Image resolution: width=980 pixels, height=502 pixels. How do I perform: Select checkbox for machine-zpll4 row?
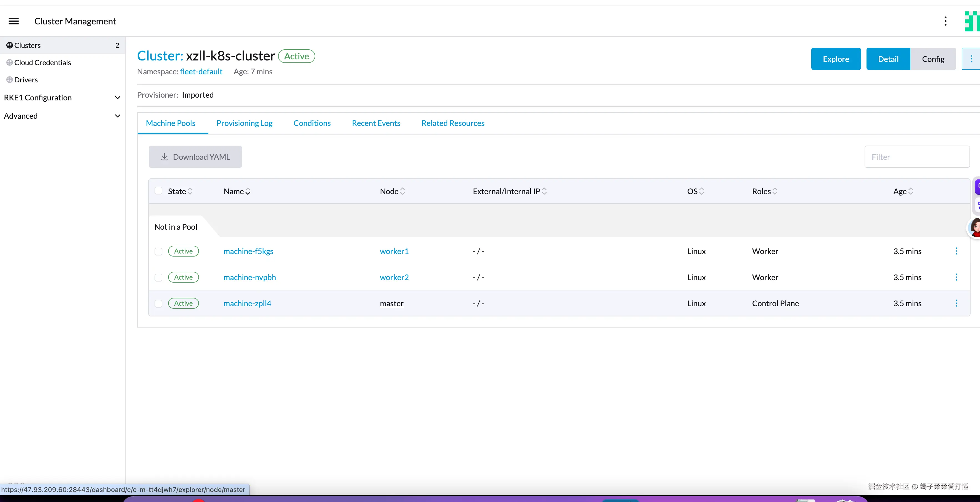[159, 303]
